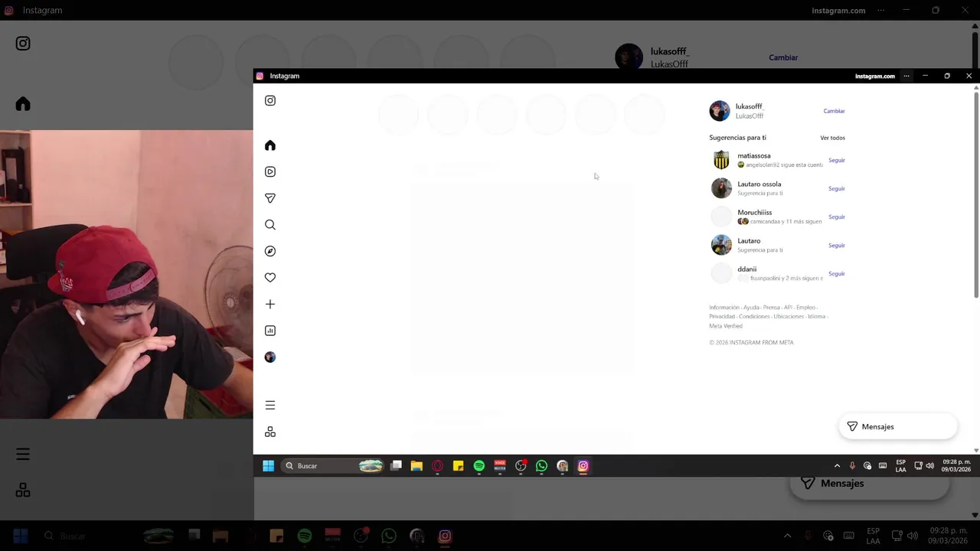This screenshot has width=980, height=551.
Task: Go to Home in front window sidebar
Action: tap(270, 145)
